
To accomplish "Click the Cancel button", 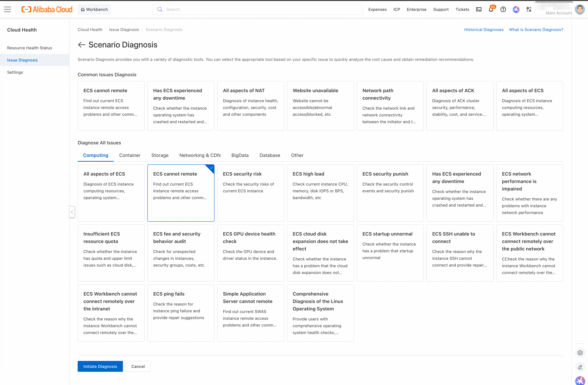I will [138, 367].
